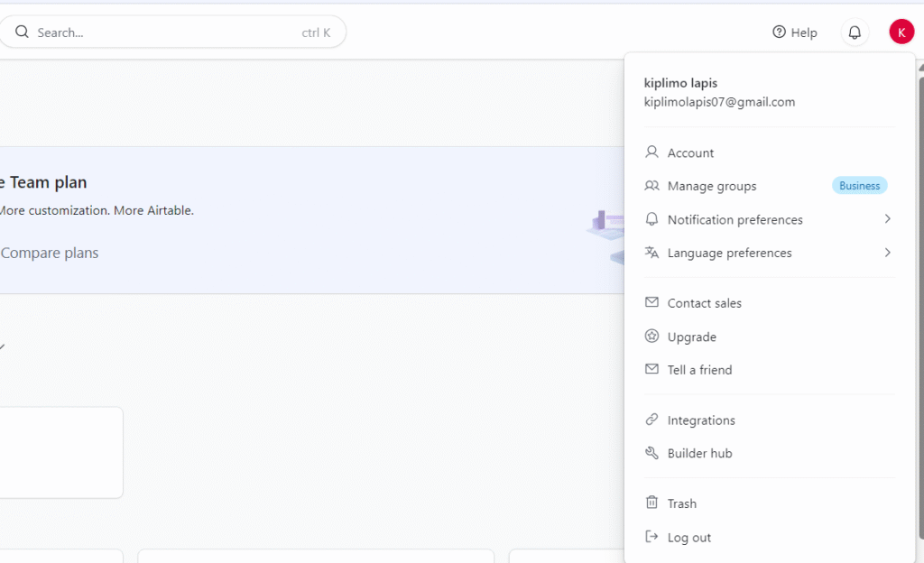The image size is (924, 563).
Task: Click the Upgrade icon in the menu
Action: (x=651, y=336)
